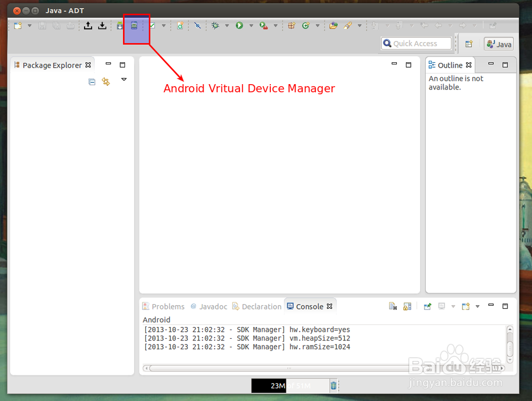This screenshot has height=401, width=532.
Task: Click the Previous Annotation arrow icon
Action: pos(399,26)
